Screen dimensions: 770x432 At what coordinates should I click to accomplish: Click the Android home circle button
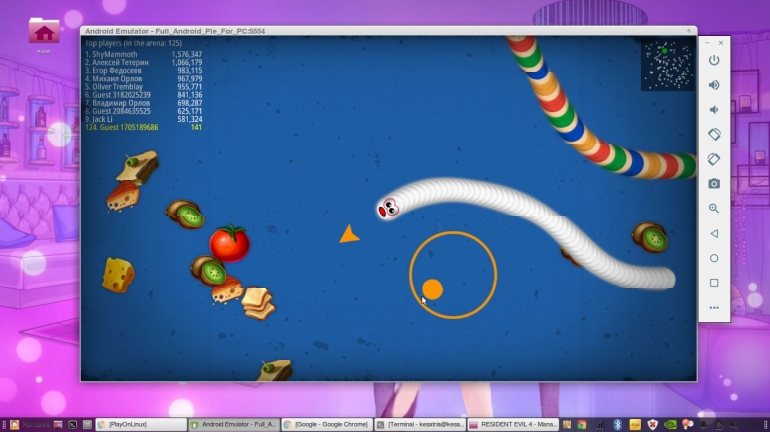click(714, 258)
